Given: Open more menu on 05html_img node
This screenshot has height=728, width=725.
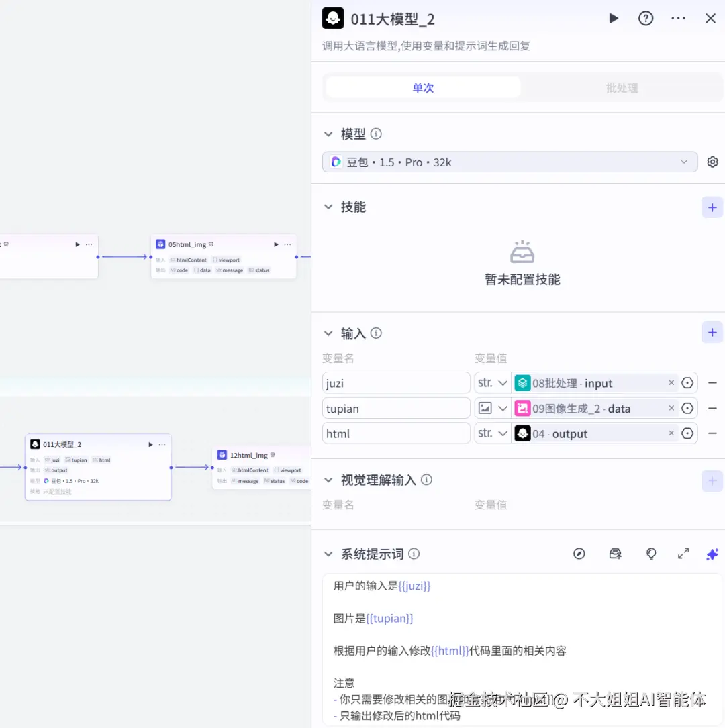Looking at the screenshot, I should click(287, 244).
